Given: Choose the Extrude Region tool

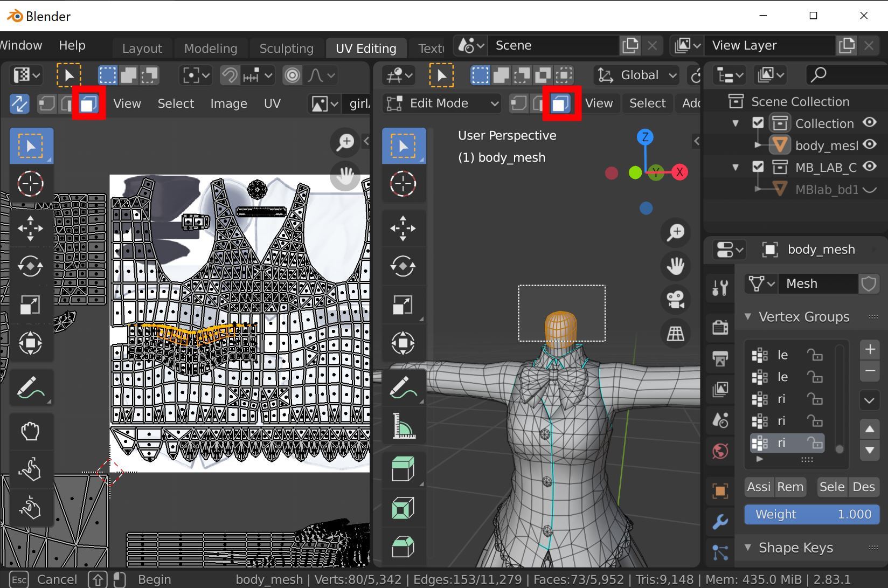Looking at the screenshot, I should (403, 468).
